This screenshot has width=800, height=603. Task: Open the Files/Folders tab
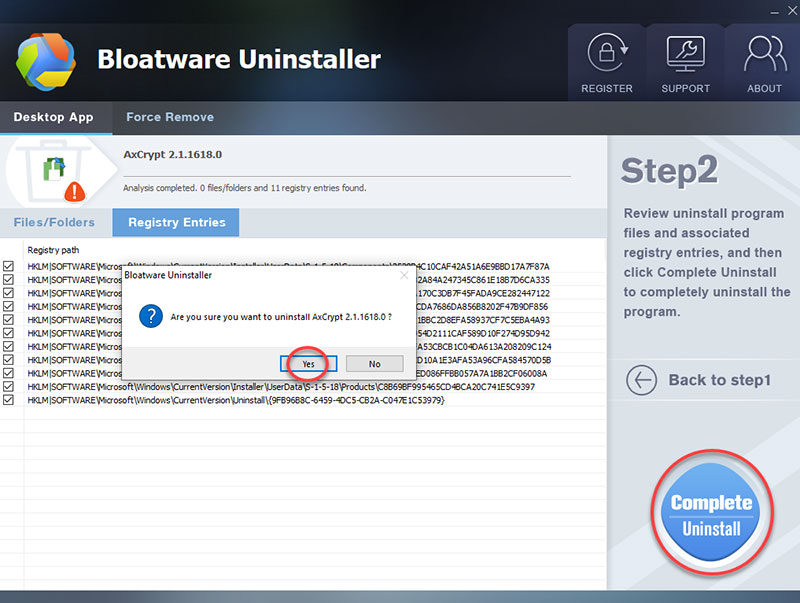point(54,222)
